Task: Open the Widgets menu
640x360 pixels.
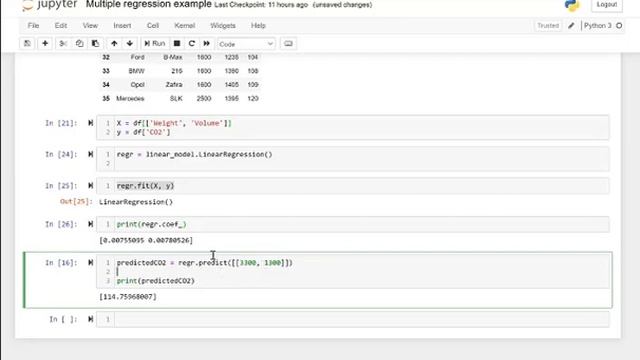Action: [x=223, y=25]
